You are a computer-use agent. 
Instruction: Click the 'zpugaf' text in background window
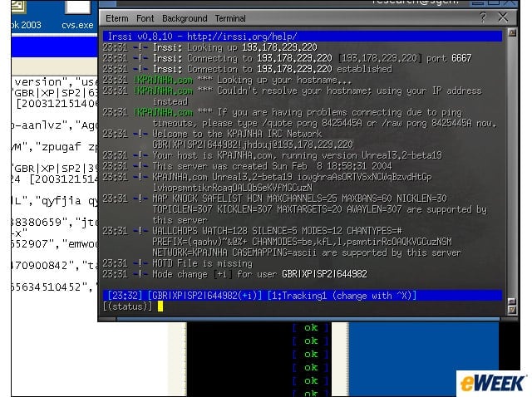(62, 147)
